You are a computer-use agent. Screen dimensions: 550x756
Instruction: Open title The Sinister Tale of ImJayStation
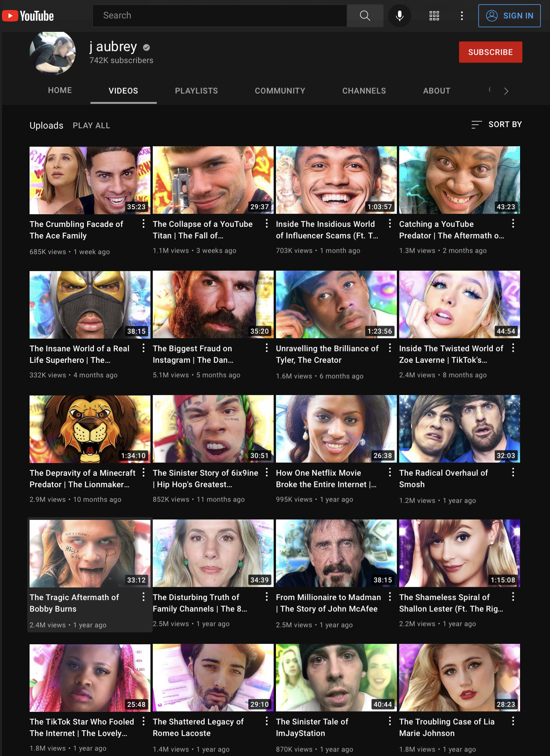[x=312, y=727]
